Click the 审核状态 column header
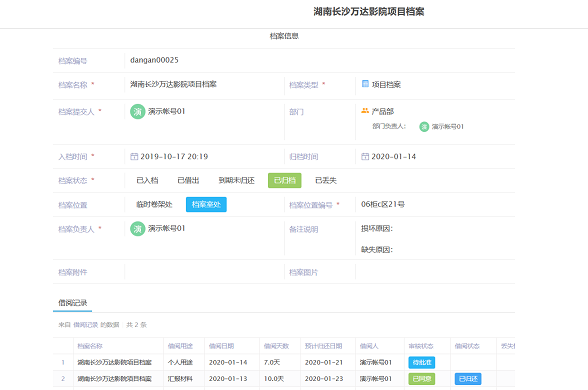This screenshot has height=390, width=588. pos(421,346)
